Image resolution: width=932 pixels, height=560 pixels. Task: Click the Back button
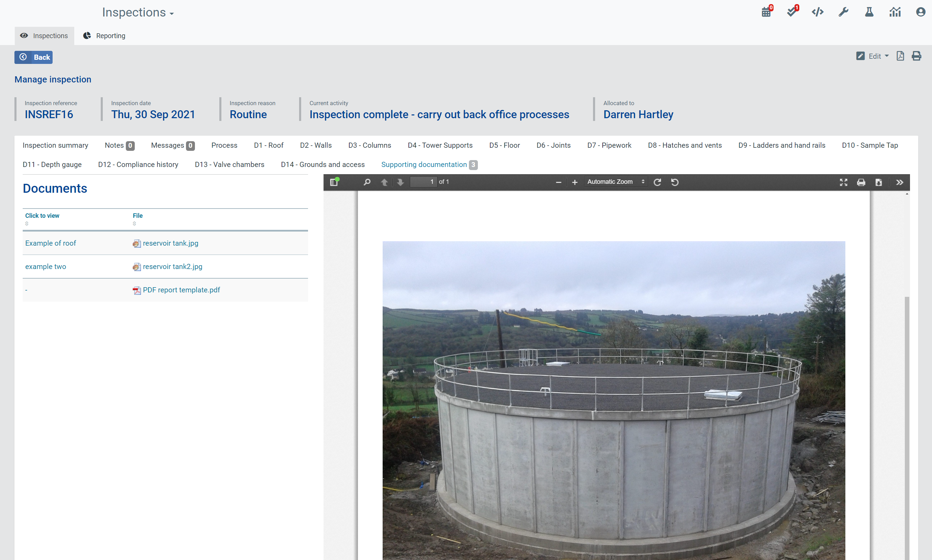pyautogui.click(x=34, y=57)
